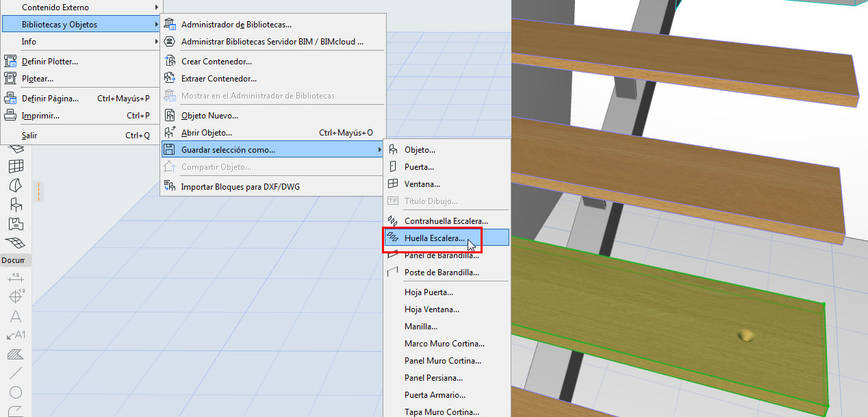
Task: Expand the Info submenu
Action: (x=81, y=42)
